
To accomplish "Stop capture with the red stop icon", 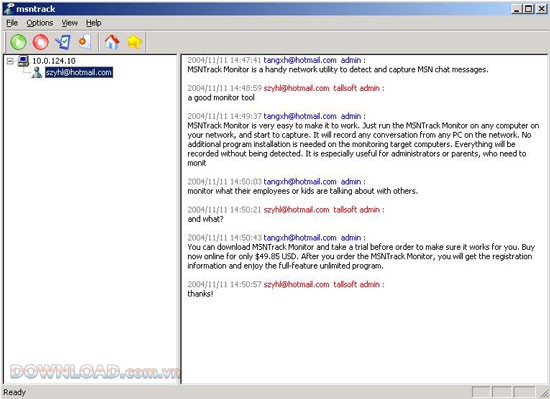I will coord(41,42).
